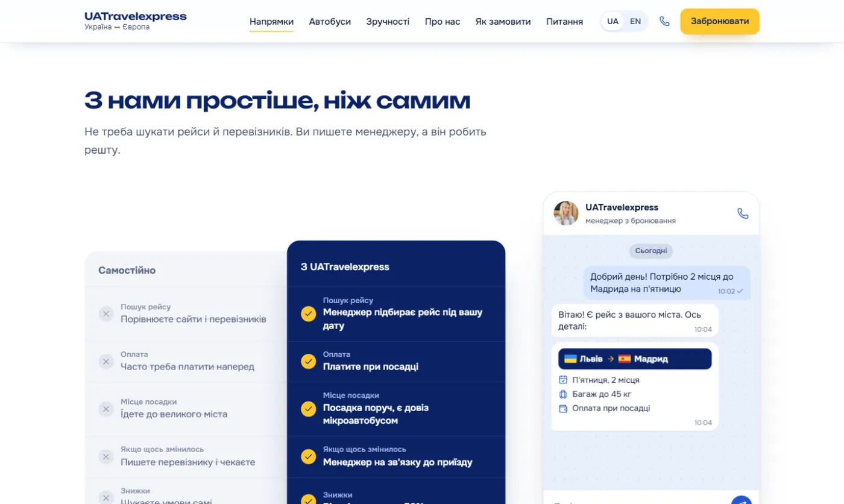This screenshot has height=504, width=844.
Task: Switch language to EN
Action: [635, 21]
